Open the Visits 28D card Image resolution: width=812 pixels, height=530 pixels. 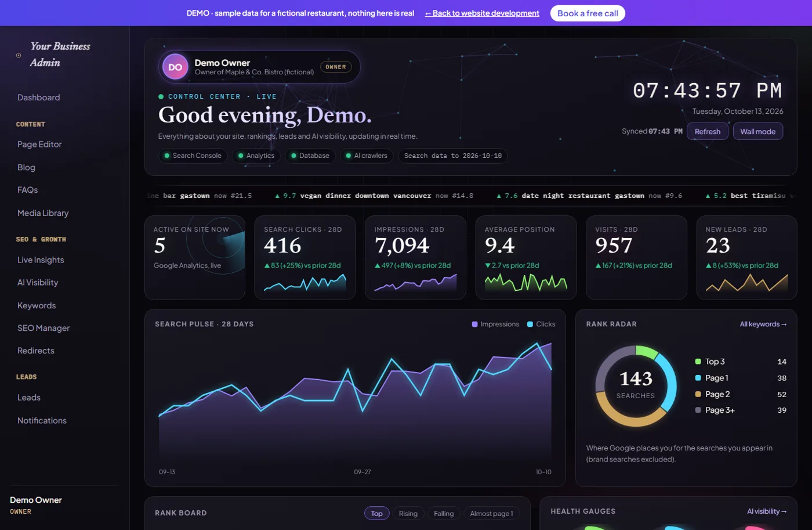click(x=636, y=258)
